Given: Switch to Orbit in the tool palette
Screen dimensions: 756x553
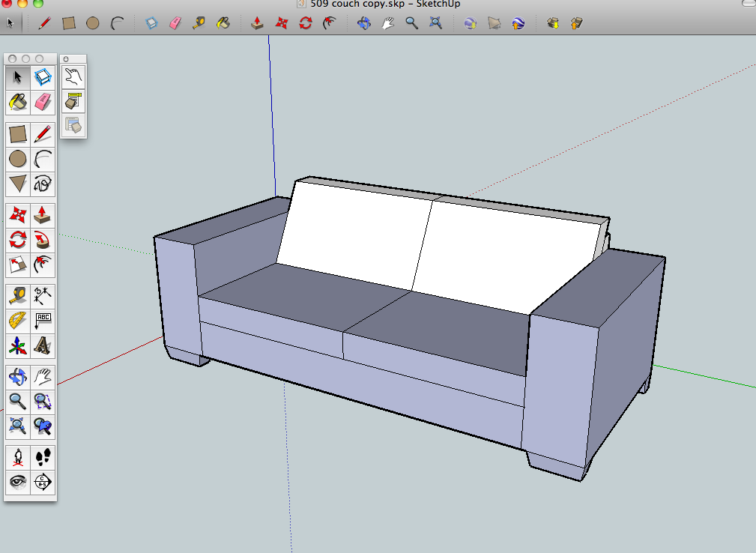Looking at the screenshot, I should pos(18,377).
